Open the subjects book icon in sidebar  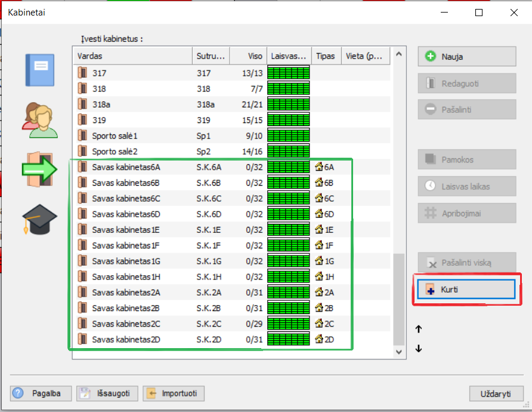(39, 70)
